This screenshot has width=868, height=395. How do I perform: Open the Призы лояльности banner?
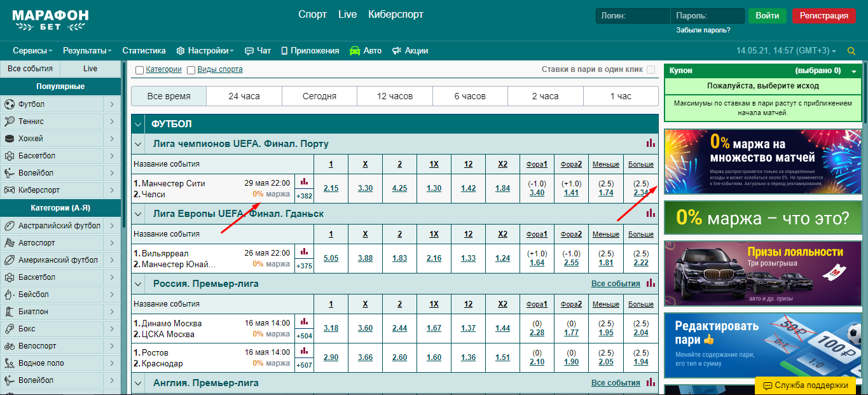pos(762,273)
